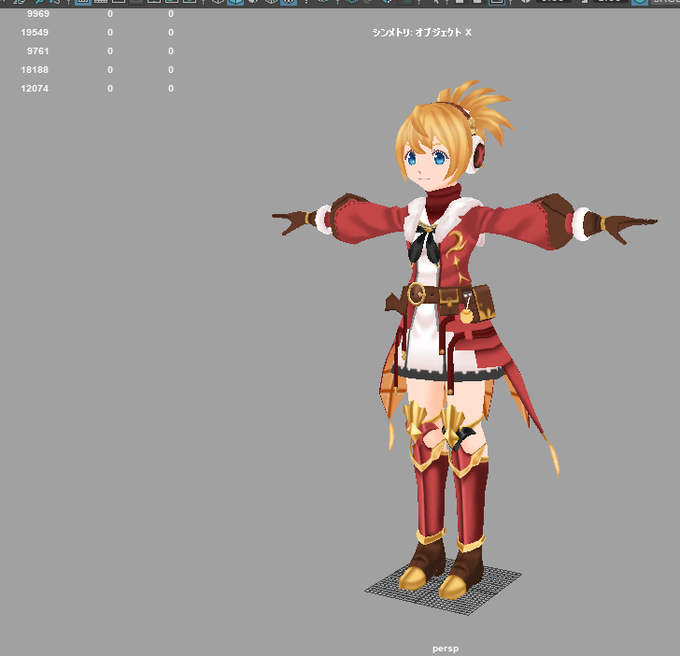Click the last-column 0 in the 19549 row

[171, 33]
